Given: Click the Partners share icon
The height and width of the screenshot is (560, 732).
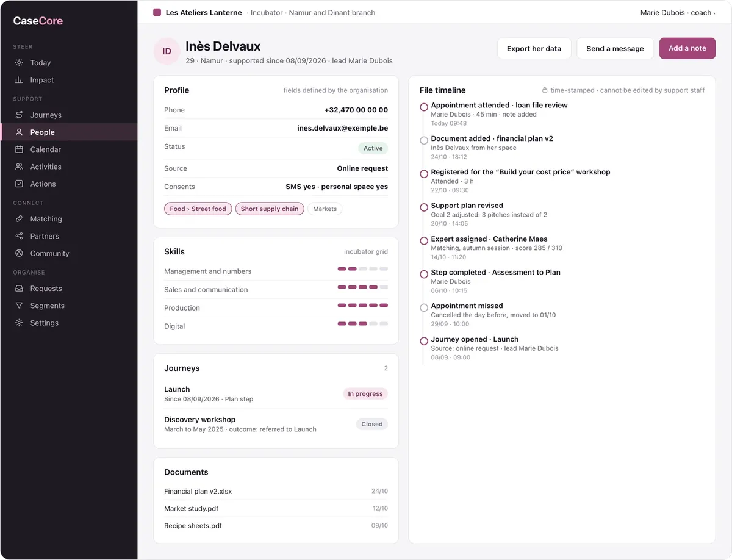Looking at the screenshot, I should point(20,236).
